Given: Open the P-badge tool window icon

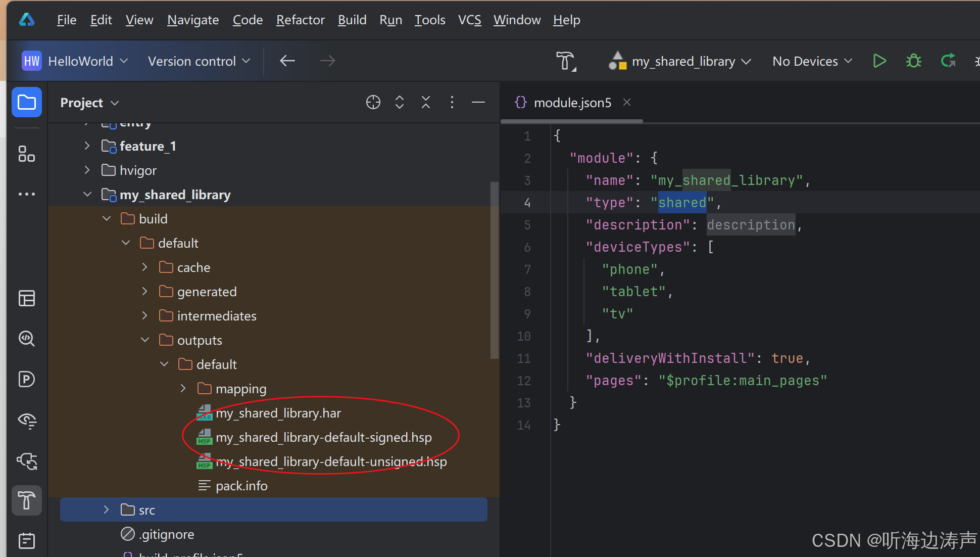Looking at the screenshot, I should click(27, 379).
